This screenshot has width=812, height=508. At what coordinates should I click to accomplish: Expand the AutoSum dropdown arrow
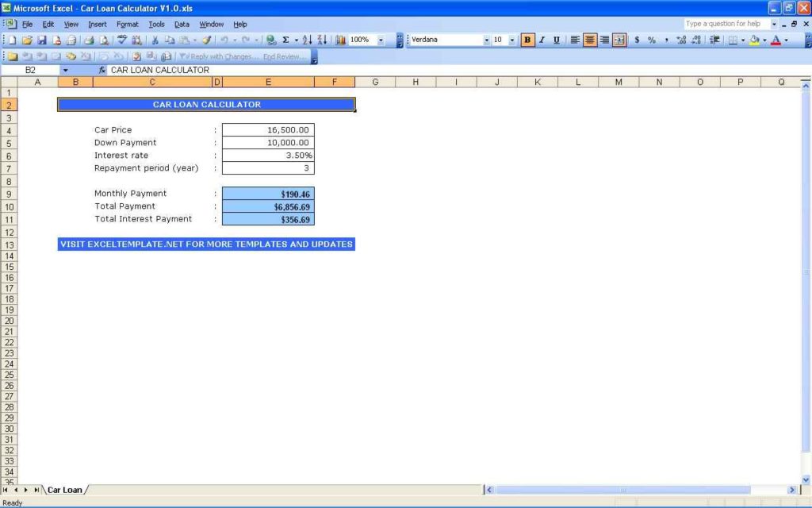[297, 40]
